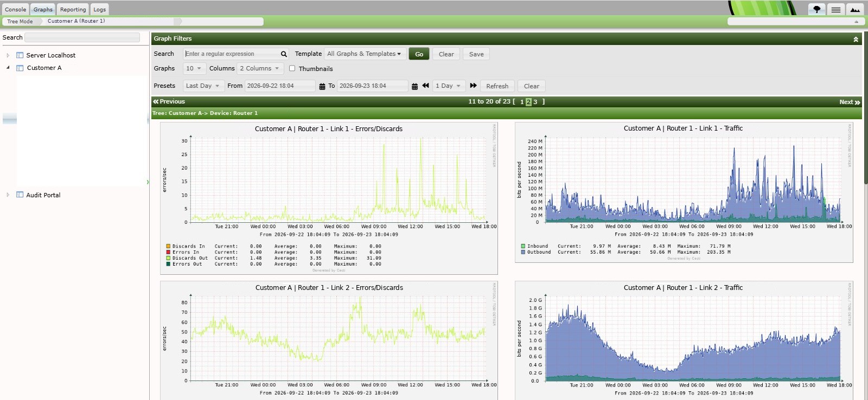Click the vertical page scrollbar
The height and width of the screenshot is (400, 868).
865,108
